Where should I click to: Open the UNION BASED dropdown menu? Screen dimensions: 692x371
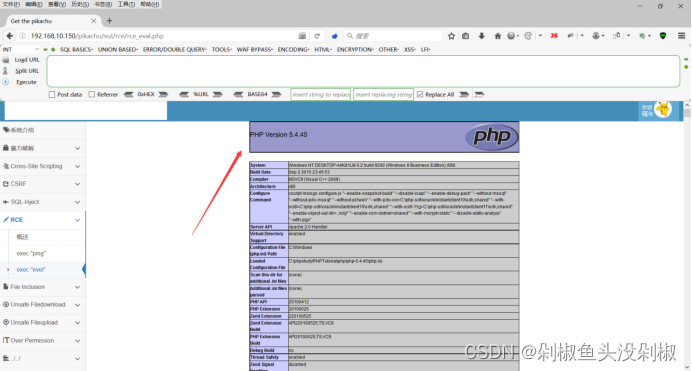pyautogui.click(x=118, y=49)
